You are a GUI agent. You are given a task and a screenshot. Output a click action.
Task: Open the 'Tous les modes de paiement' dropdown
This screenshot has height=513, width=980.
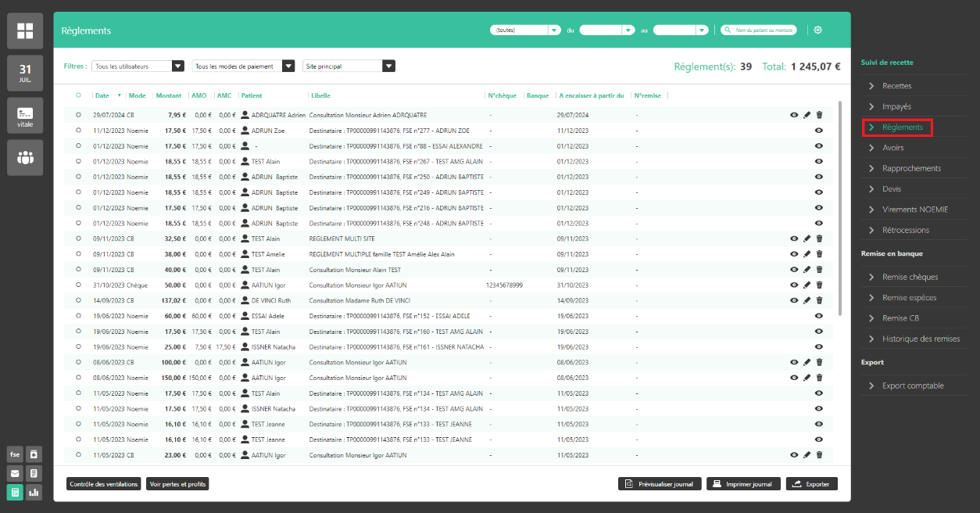tap(243, 66)
